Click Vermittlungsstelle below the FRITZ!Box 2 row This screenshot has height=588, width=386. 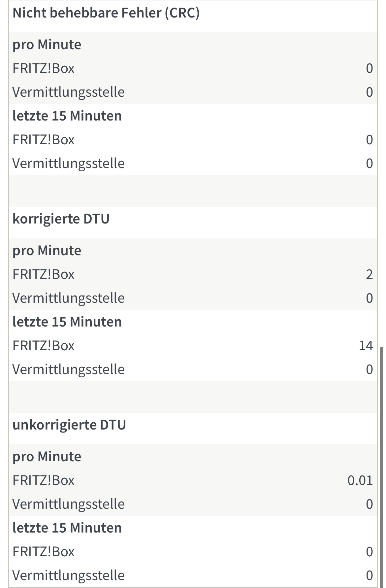click(x=68, y=298)
